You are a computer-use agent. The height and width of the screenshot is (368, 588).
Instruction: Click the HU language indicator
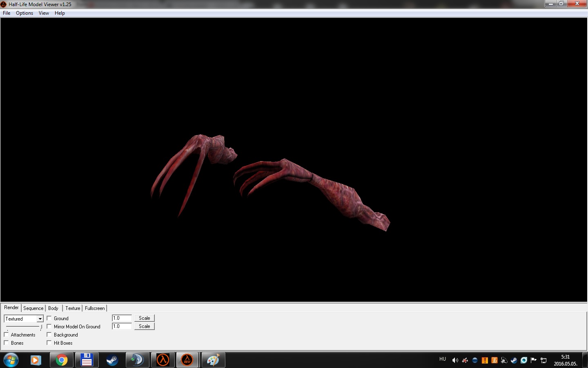point(443,359)
